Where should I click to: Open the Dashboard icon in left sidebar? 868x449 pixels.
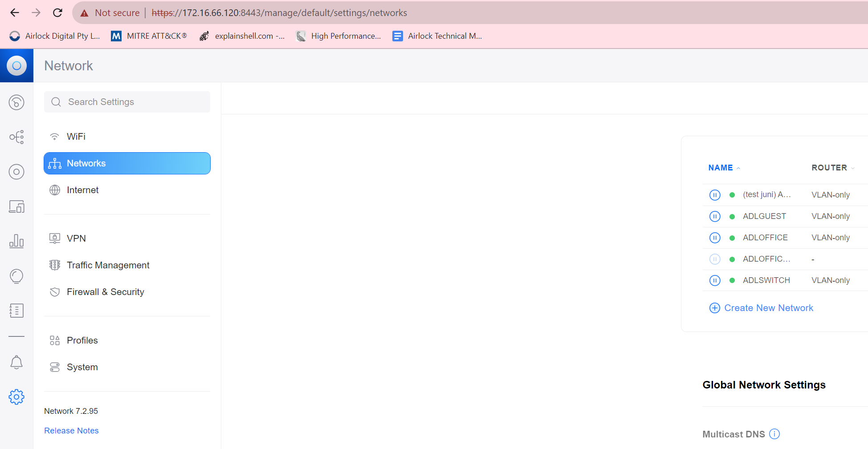coord(16,102)
